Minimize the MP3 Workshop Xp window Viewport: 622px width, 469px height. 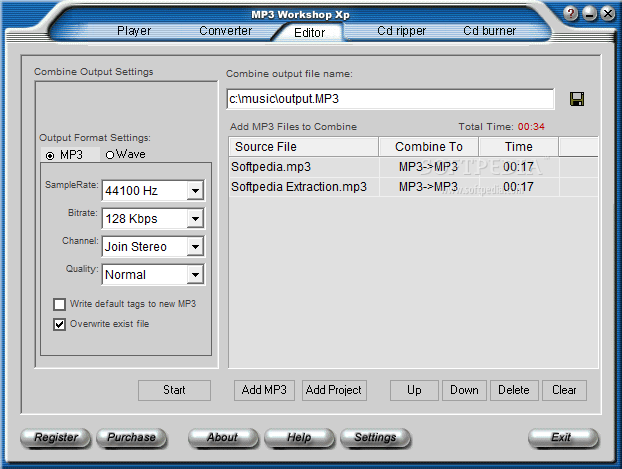pyautogui.click(x=589, y=14)
